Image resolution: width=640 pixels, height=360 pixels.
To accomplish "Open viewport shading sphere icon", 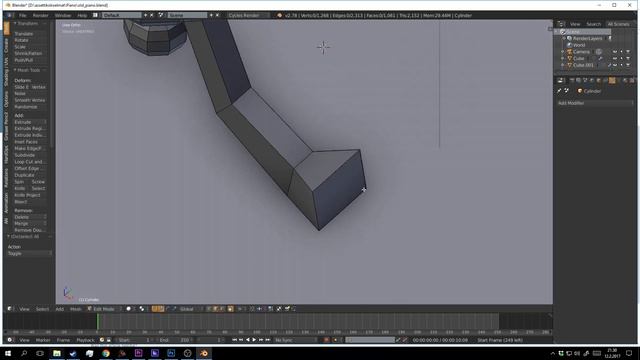I will (129, 309).
